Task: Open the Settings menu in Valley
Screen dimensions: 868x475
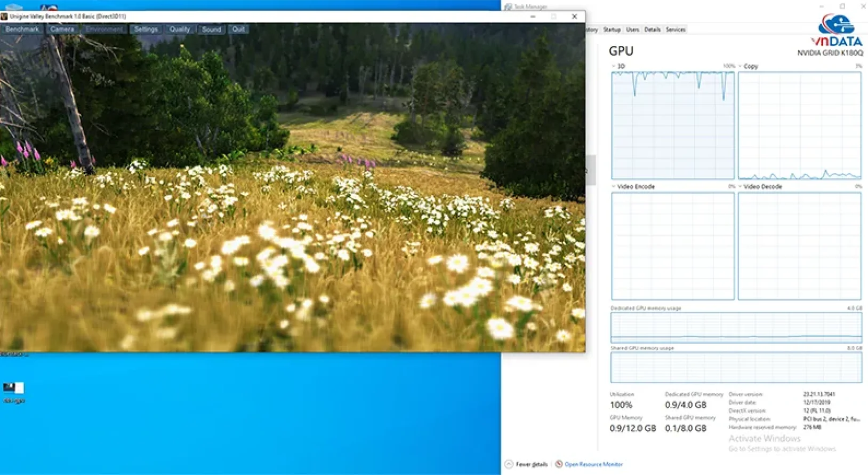Action: [x=146, y=29]
